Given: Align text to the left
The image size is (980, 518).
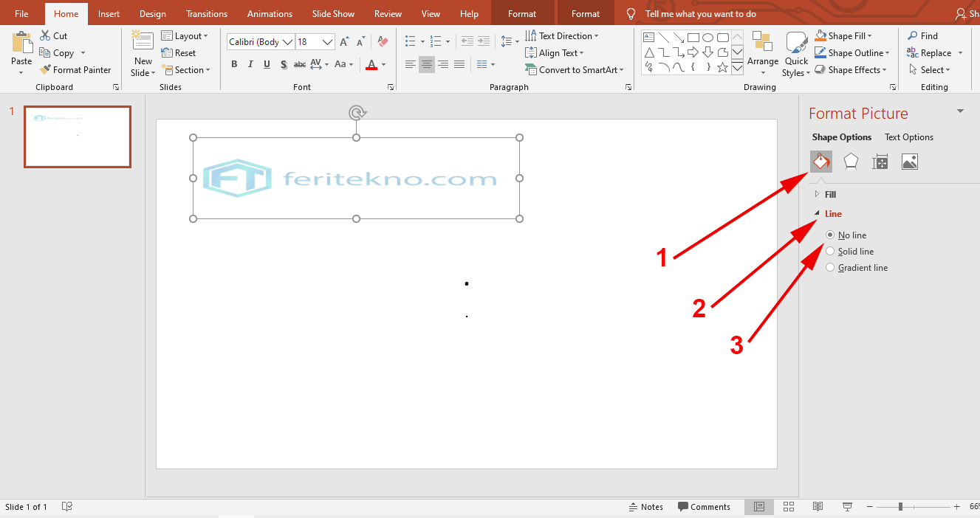Looking at the screenshot, I should point(411,64).
